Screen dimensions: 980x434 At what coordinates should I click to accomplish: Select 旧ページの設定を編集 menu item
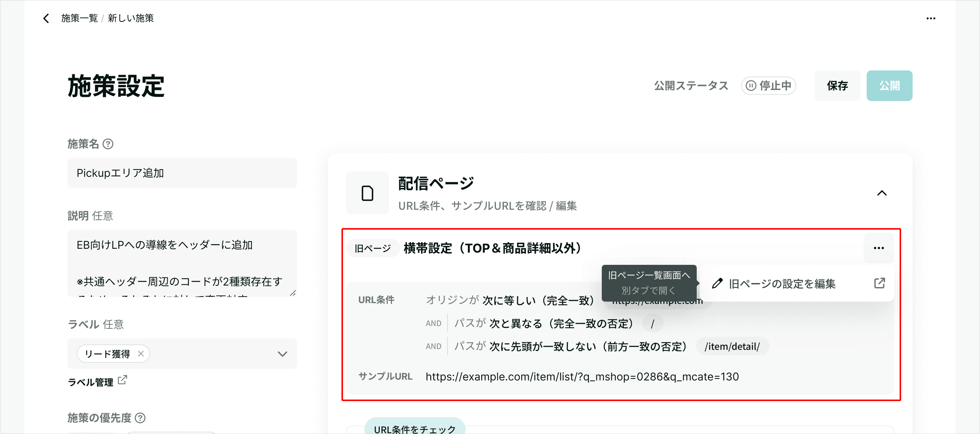click(798, 283)
